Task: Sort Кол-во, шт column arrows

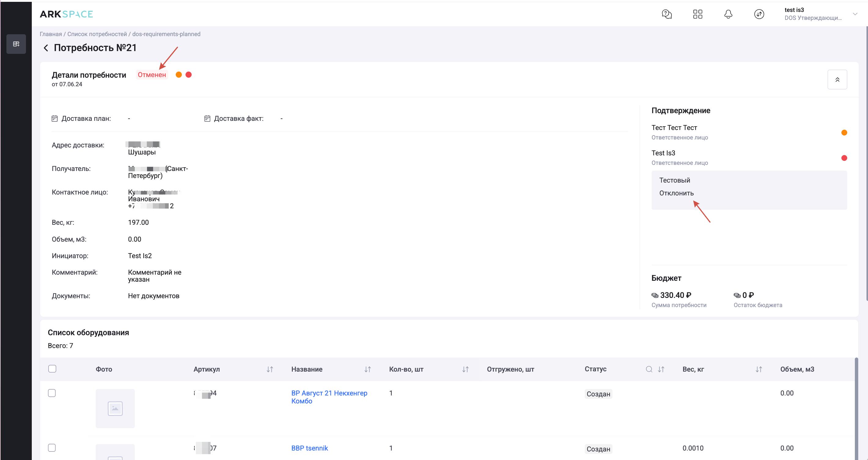Action: pos(465,369)
